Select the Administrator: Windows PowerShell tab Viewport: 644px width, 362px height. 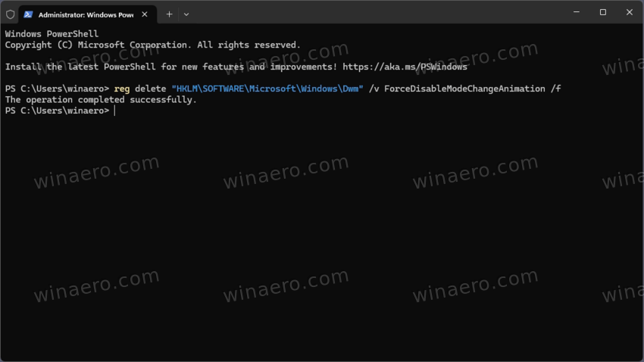click(x=88, y=14)
